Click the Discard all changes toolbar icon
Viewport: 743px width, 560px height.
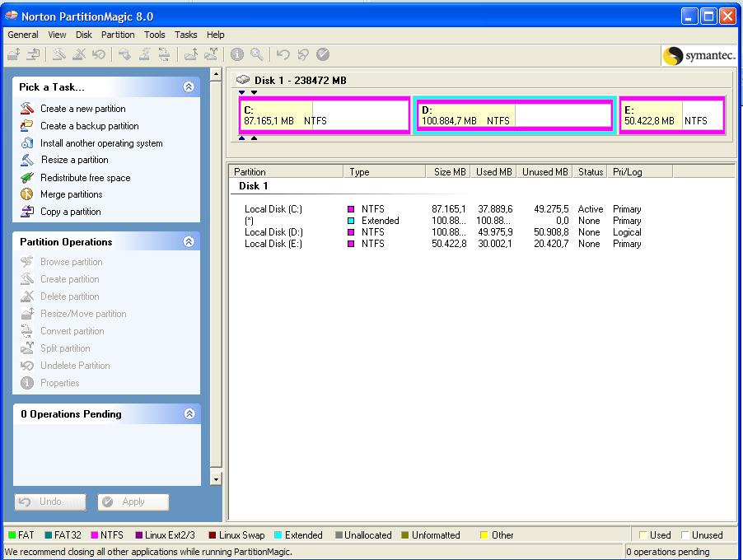point(303,54)
